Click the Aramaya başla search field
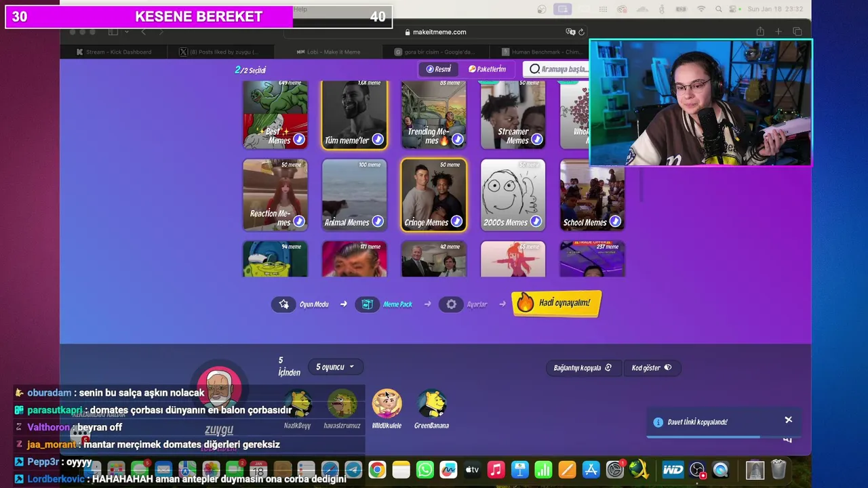 (557, 69)
